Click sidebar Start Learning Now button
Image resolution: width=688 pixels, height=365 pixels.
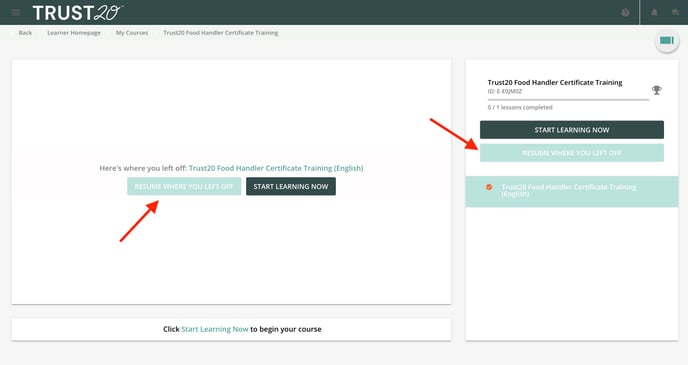click(572, 130)
